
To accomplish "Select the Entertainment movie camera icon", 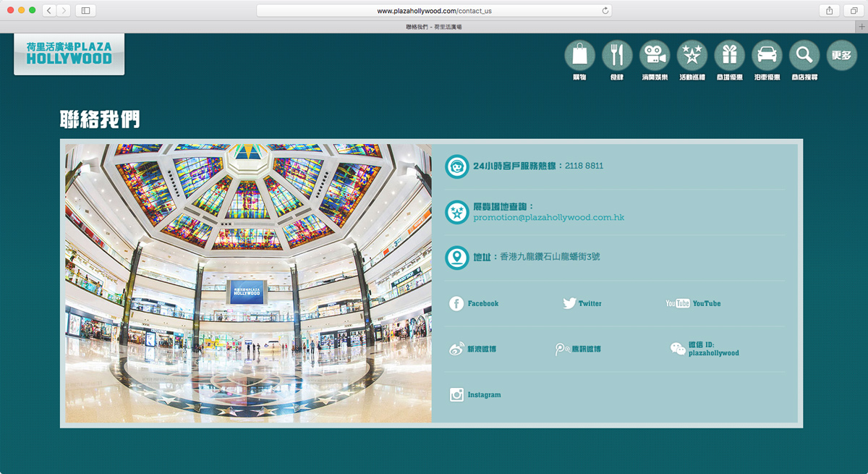I will [x=655, y=56].
